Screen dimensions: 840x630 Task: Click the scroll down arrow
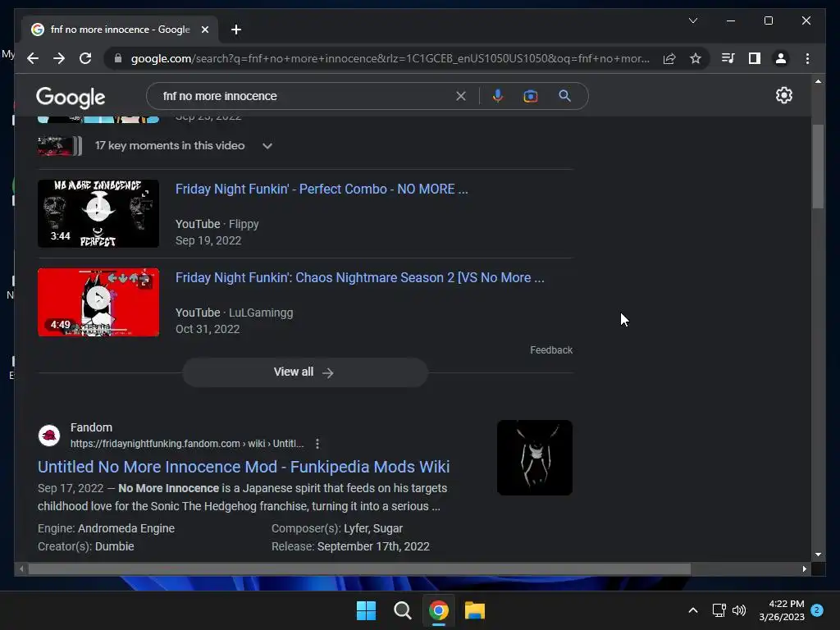tap(818, 555)
